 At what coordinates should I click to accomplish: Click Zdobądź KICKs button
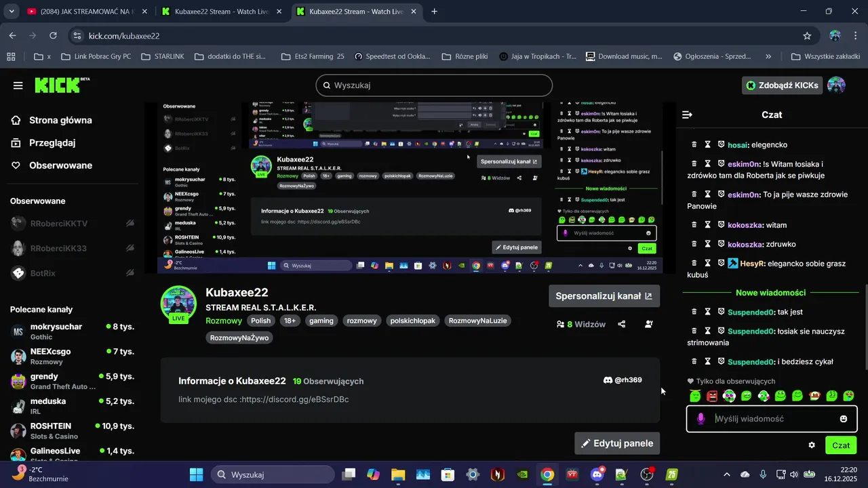point(783,85)
